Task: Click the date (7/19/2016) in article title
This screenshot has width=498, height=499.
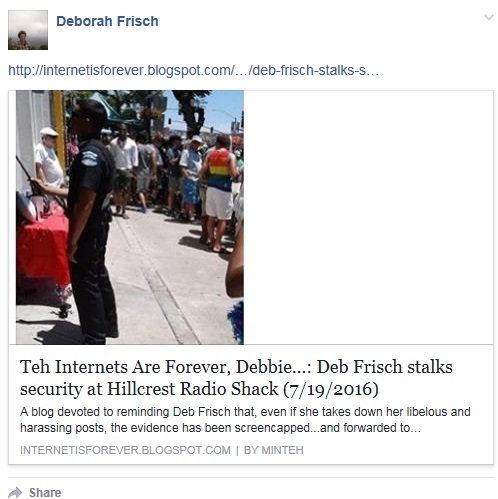Action: [331, 389]
